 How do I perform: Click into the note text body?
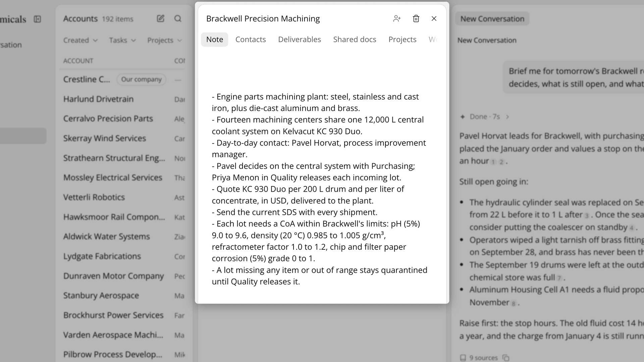click(320, 189)
